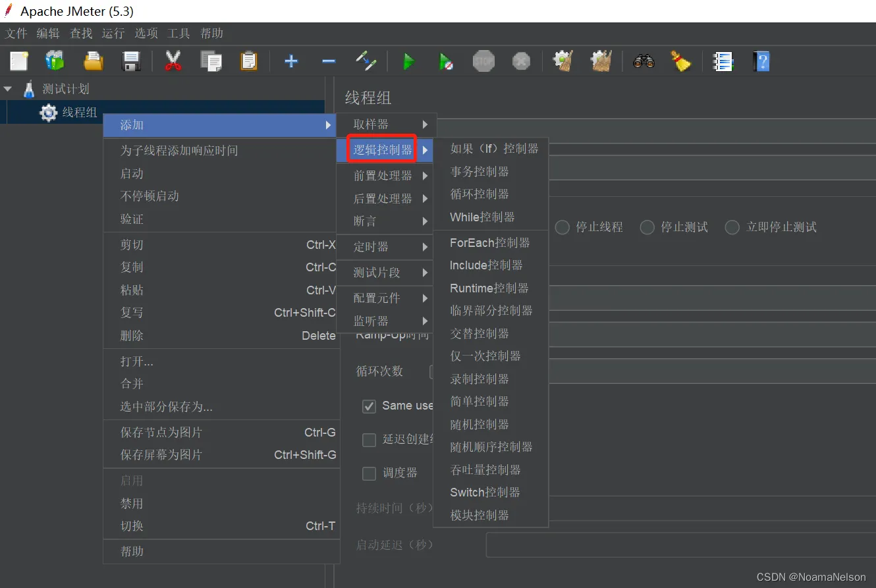Screen dimensions: 876x588
Task: Select 删除 in context menu
Action: pyautogui.click(x=221, y=336)
